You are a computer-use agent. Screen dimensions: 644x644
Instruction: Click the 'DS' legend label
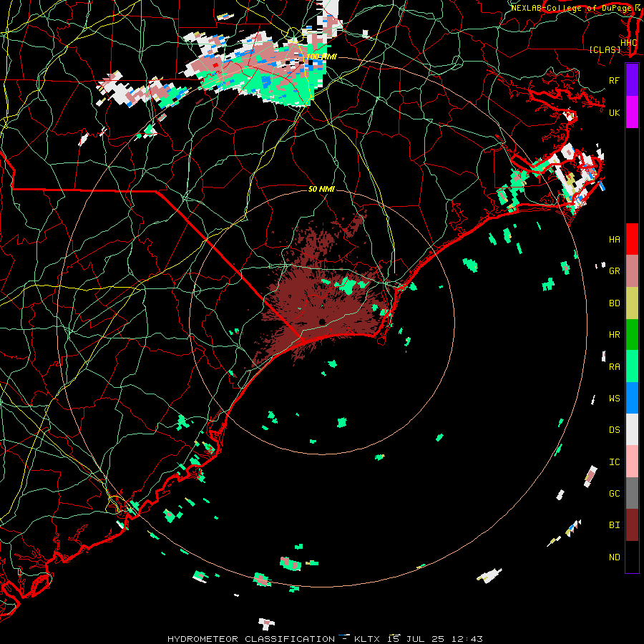click(x=614, y=429)
